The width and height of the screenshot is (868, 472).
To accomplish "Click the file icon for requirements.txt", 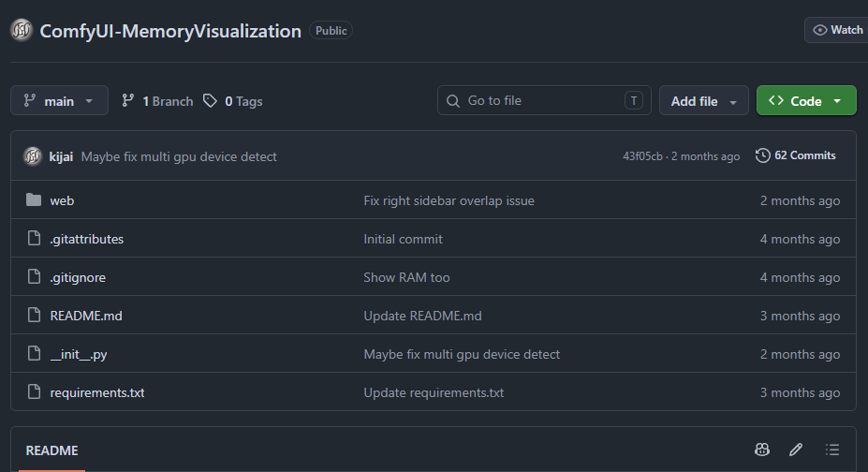I will coord(34,391).
